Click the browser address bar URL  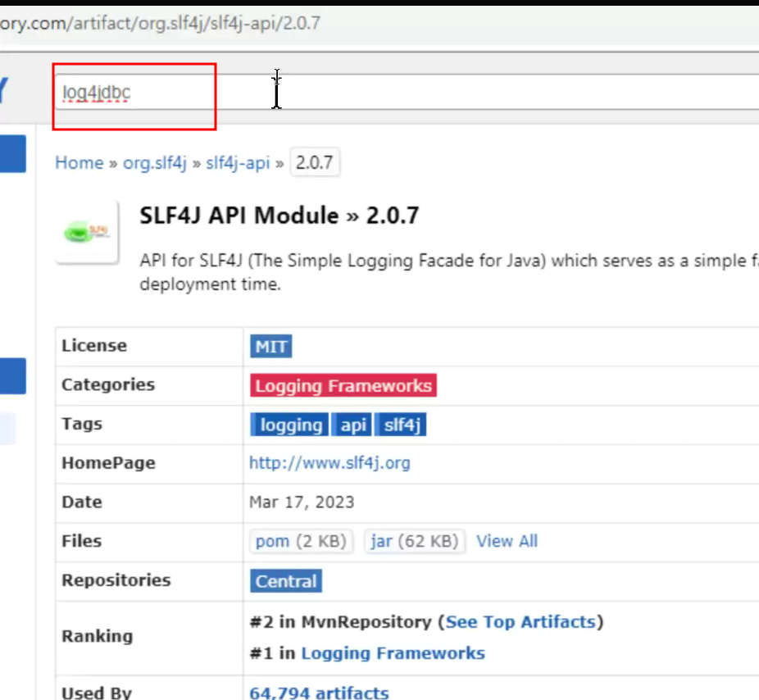coord(160,23)
